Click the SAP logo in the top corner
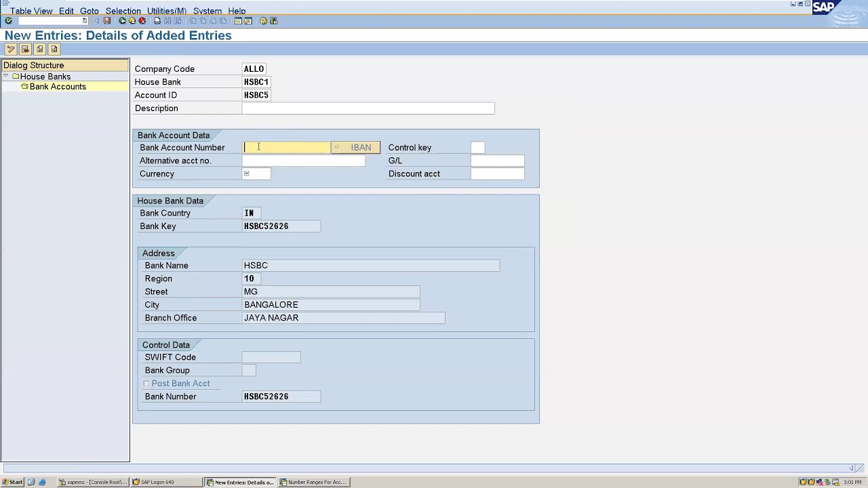868x488 pixels. 823,7
